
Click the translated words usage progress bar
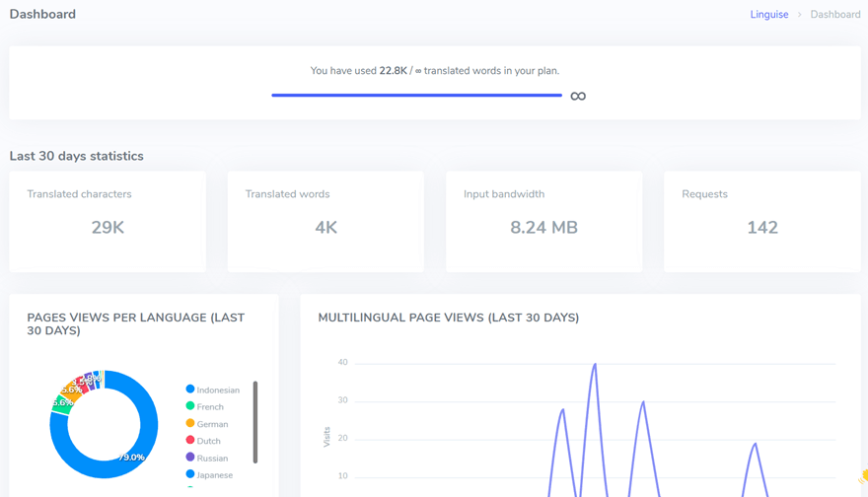click(x=417, y=96)
